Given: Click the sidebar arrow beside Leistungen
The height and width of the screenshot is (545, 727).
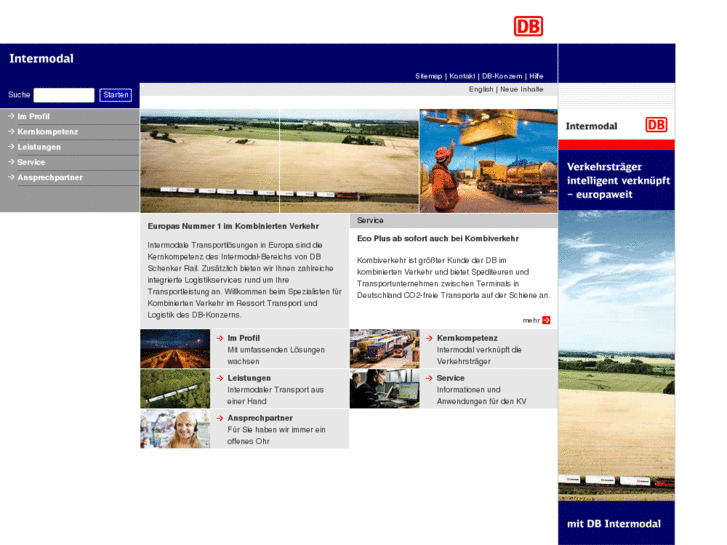Looking at the screenshot, I should tap(11, 147).
